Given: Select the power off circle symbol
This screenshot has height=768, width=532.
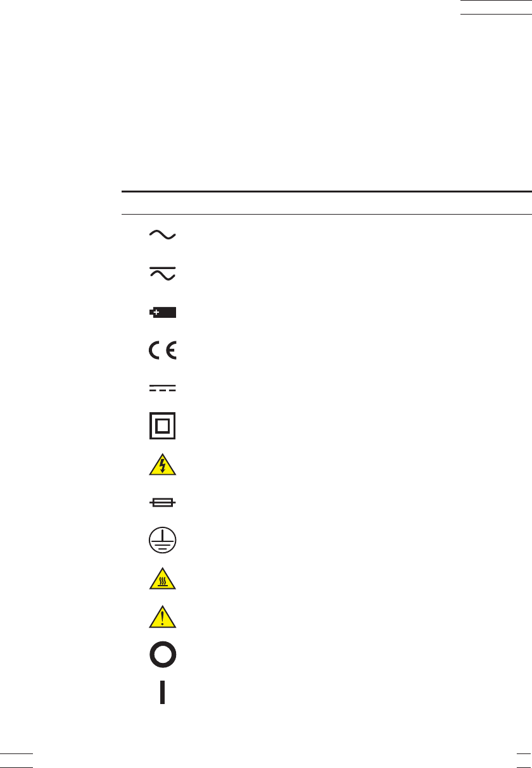Looking at the screenshot, I should (163, 655).
